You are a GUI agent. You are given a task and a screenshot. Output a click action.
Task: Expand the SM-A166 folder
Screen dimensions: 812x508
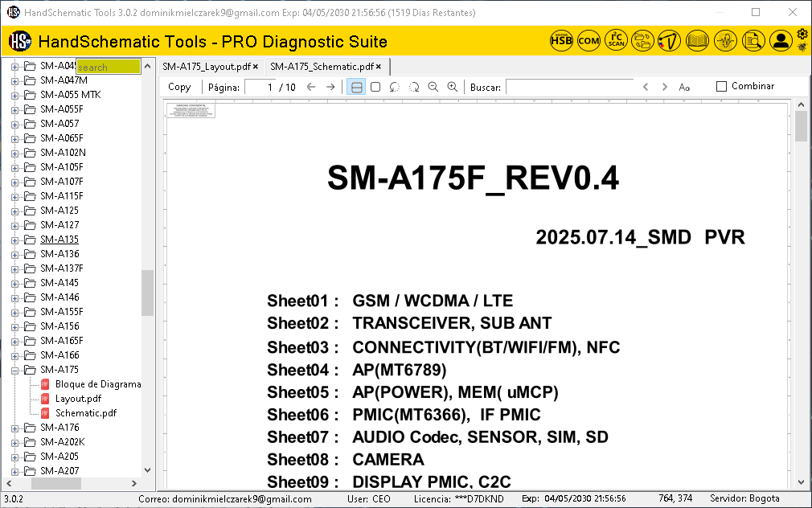(x=15, y=355)
